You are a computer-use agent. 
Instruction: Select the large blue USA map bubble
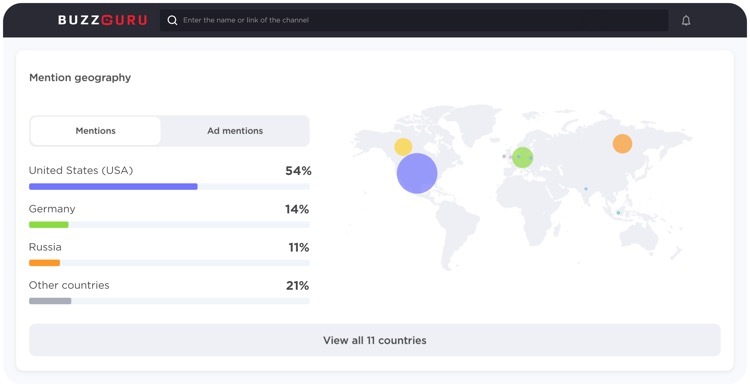[417, 173]
